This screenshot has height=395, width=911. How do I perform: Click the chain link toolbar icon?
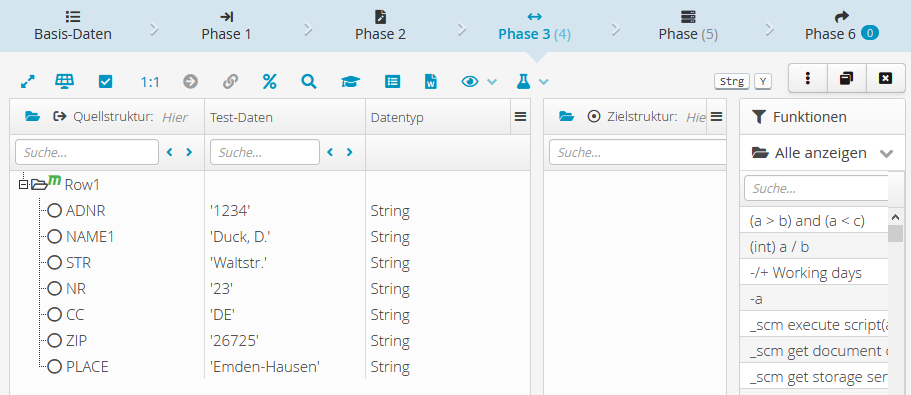pos(231,82)
